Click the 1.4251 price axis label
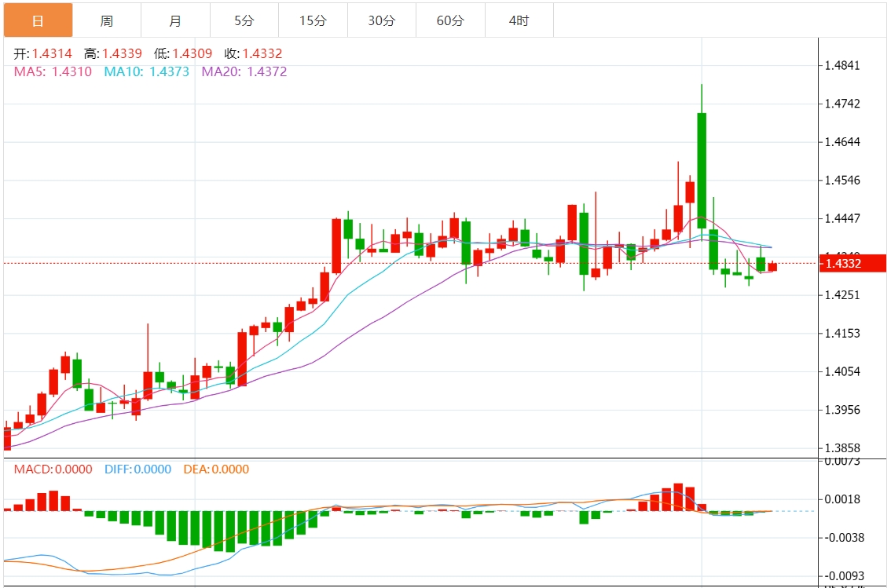 pyautogui.click(x=843, y=295)
